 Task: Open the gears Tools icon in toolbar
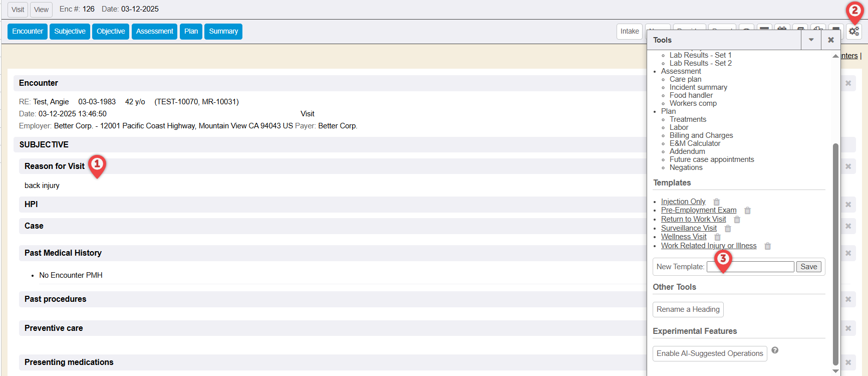coord(853,32)
